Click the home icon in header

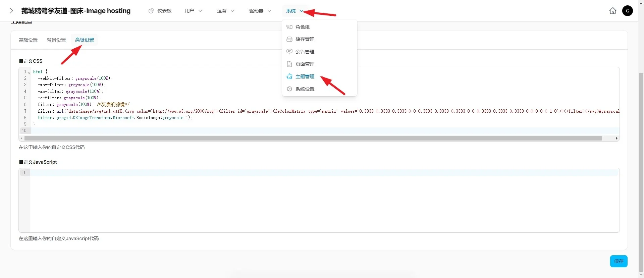coord(612,11)
